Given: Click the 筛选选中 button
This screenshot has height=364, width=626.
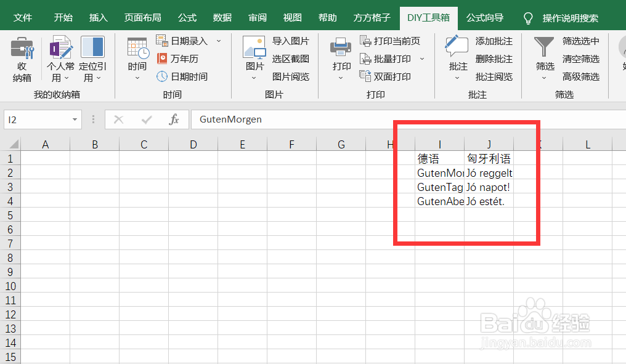Looking at the screenshot, I should (581, 41).
